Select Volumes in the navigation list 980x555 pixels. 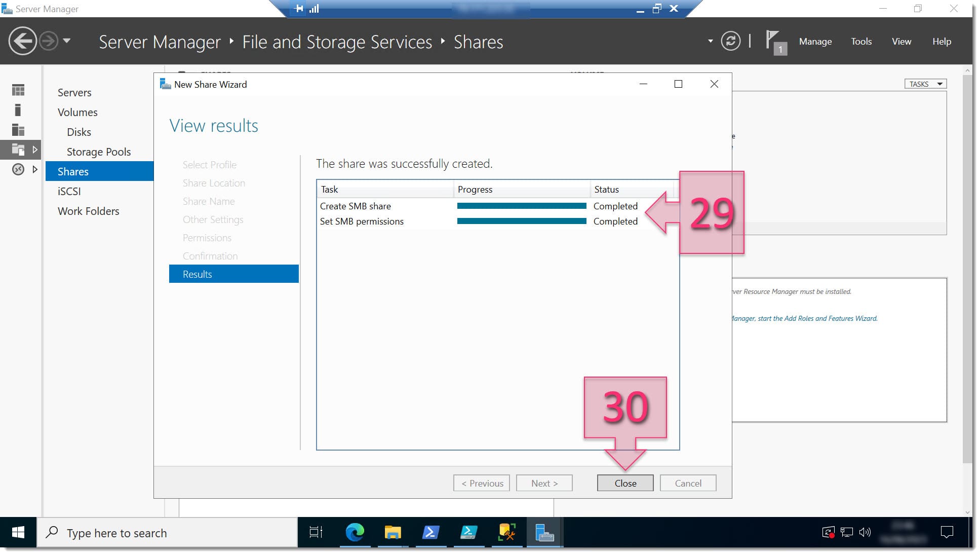click(x=77, y=113)
